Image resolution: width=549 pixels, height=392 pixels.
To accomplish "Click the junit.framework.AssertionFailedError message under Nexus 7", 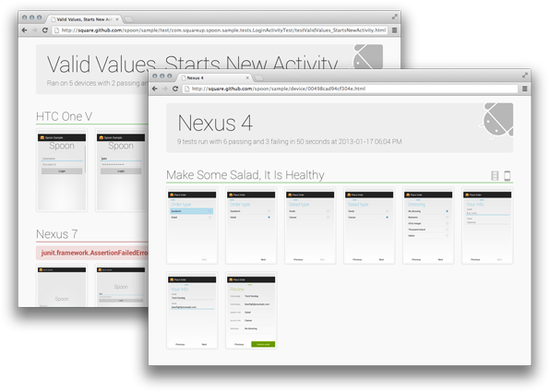I will pos(94,253).
